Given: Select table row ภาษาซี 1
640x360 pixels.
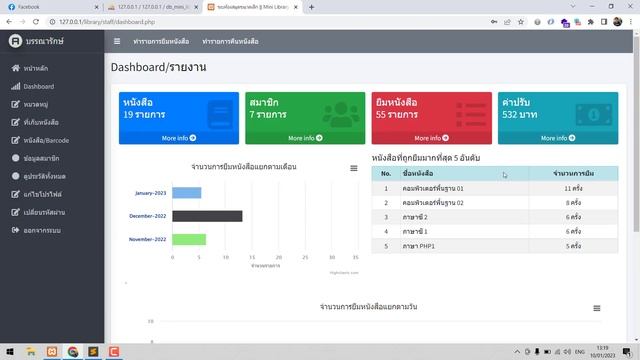Looking at the screenshot, I should [495, 231].
